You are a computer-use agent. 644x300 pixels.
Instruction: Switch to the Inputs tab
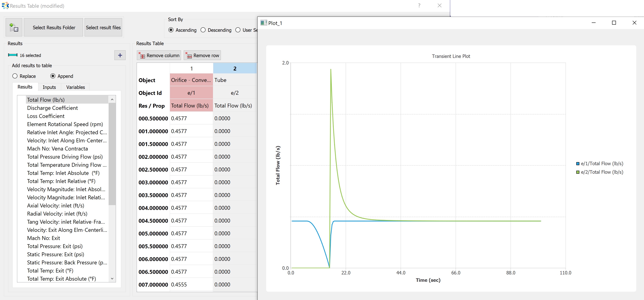pos(49,87)
